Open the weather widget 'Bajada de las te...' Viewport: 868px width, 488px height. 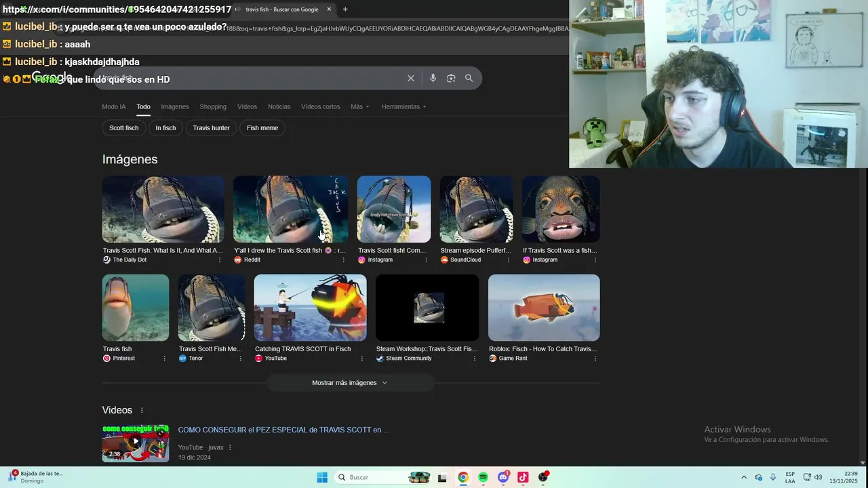point(35,477)
